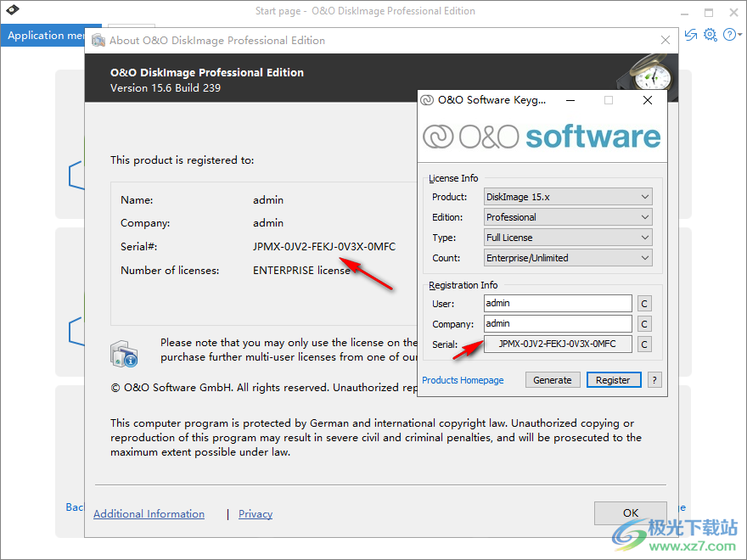Open the Privacy link
The image size is (747, 560).
pos(255,513)
